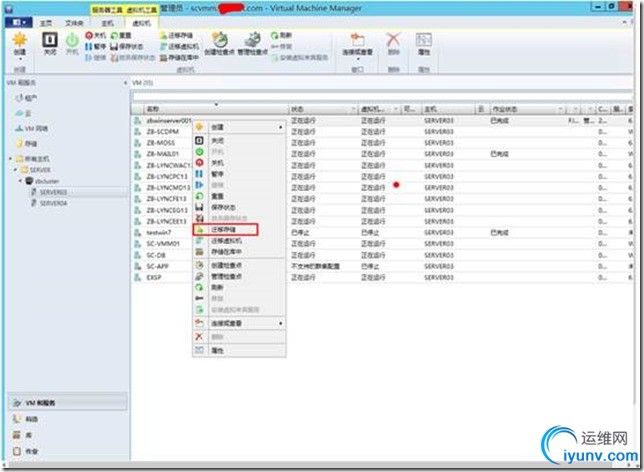644x472 pixels.
Task: Click the Tenants (租户) item in left pane
Action: tap(26, 98)
